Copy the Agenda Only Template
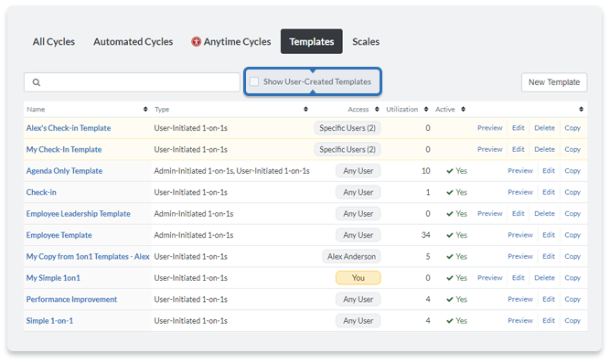The width and height of the screenshot is (610, 364). (x=573, y=171)
